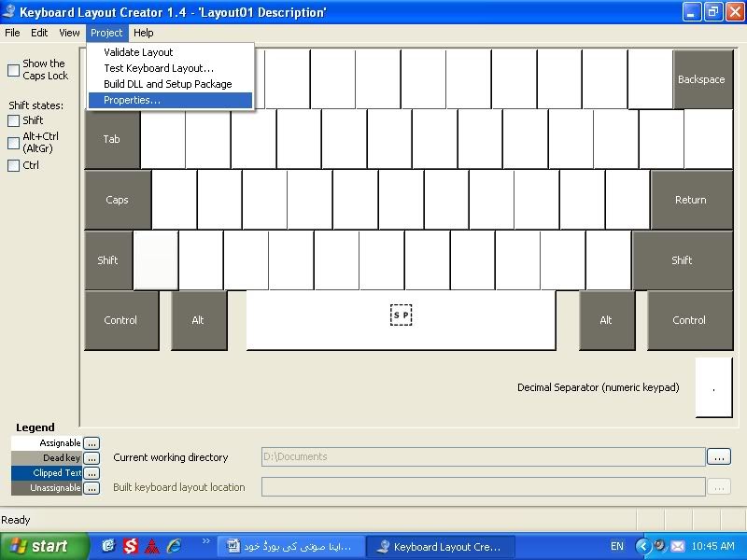Click the left Shift key
747x560 pixels.
[108, 260]
